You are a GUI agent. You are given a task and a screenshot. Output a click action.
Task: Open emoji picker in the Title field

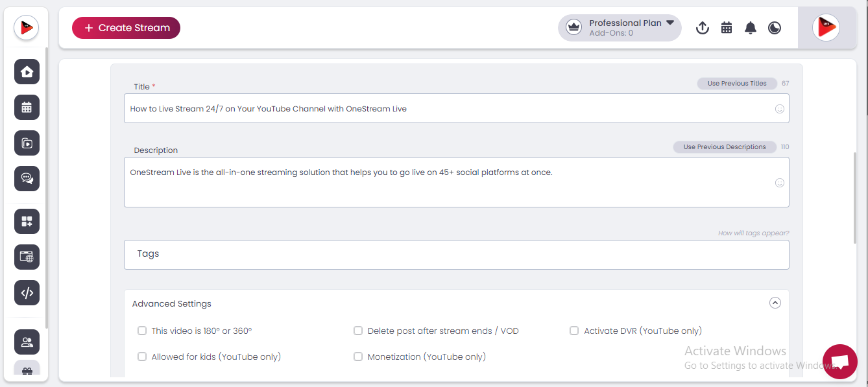coord(780,109)
